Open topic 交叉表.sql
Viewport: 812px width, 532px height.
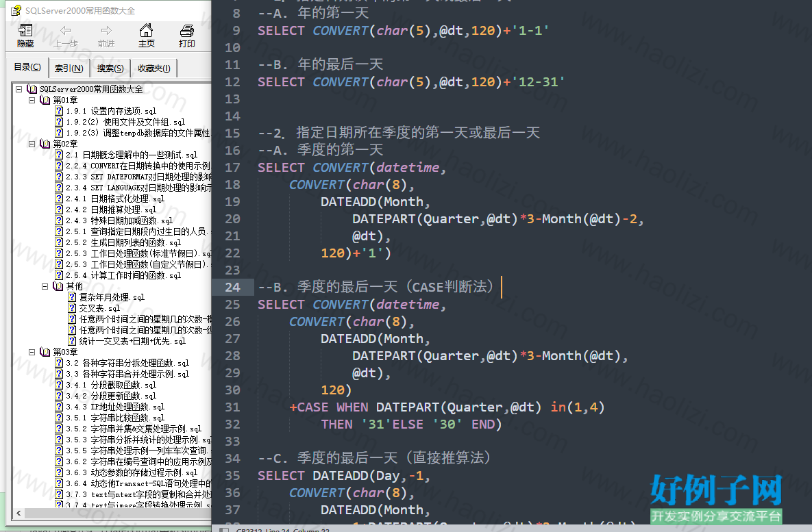point(99,308)
